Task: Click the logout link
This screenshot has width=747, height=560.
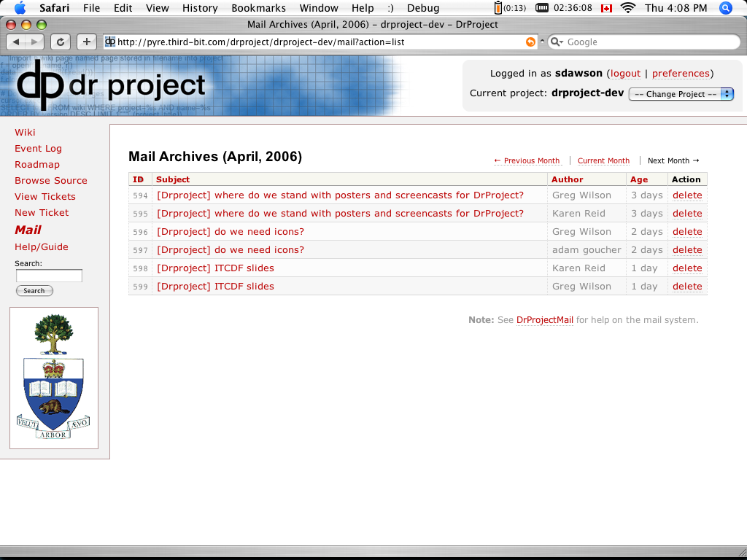Action: pos(624,73)
